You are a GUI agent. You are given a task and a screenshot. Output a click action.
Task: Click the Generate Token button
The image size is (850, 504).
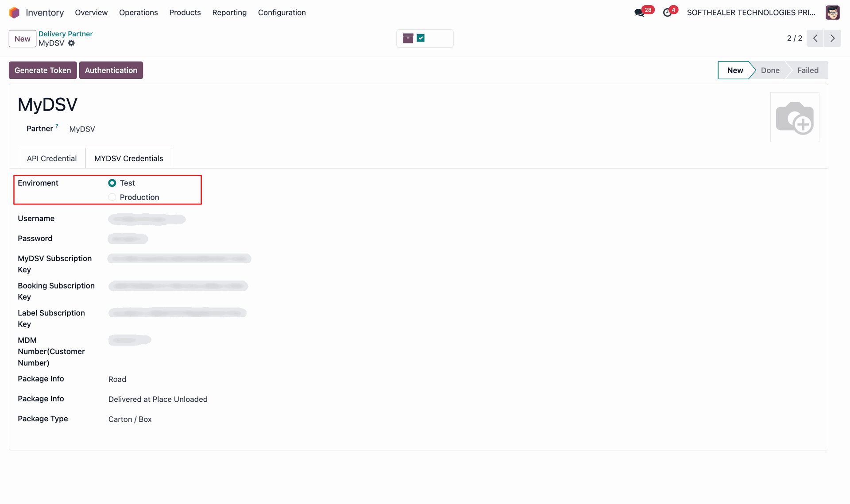tap(42, 70)
